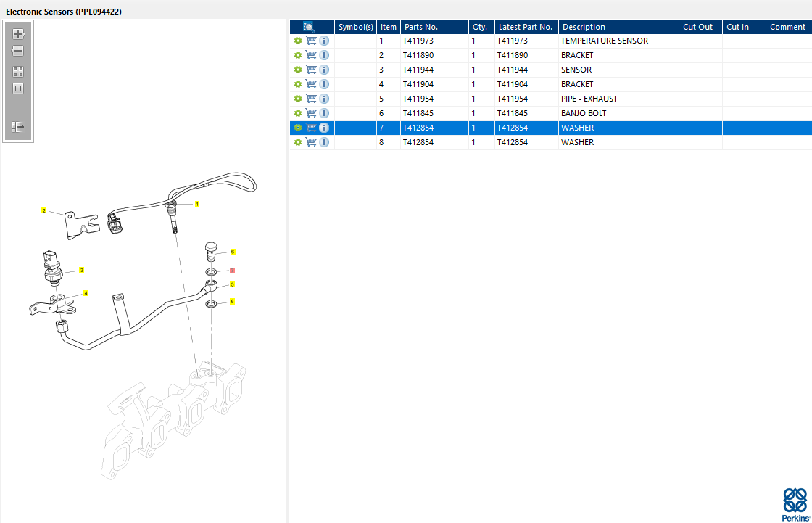Add TEMPERATURE SENSOR to cart via cart icon
This screenshot has height=523, width=812.
(x=311, y=41)
